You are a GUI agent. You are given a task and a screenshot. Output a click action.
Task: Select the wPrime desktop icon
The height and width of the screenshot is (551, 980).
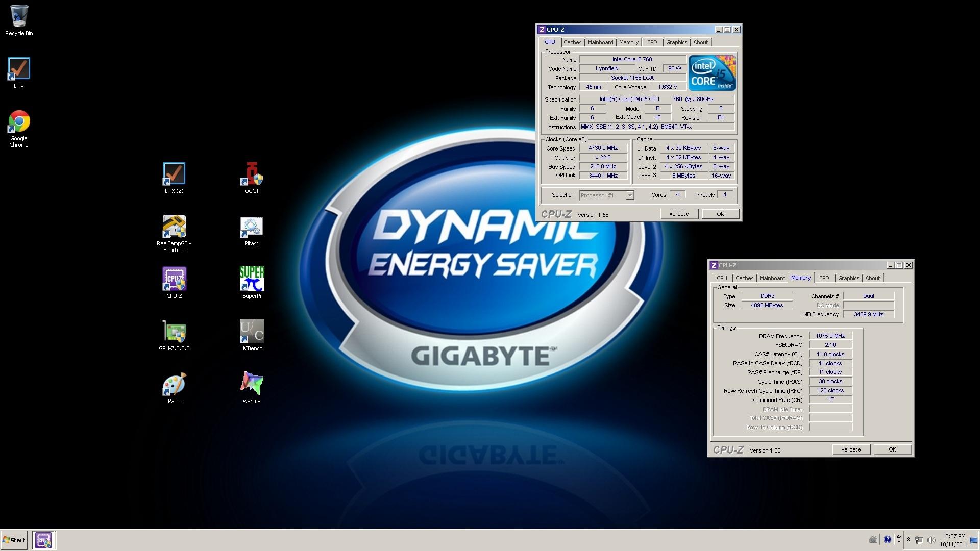[x=252, y=388]
